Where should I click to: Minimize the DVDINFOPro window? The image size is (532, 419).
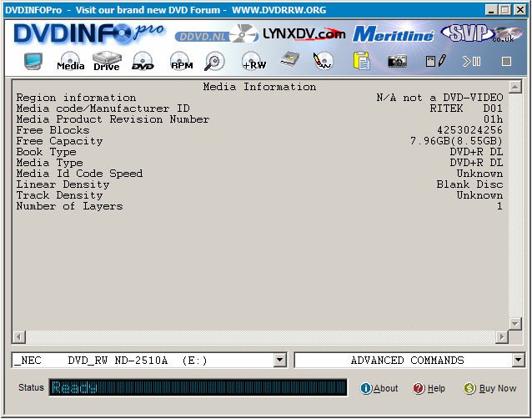click(491, 10)
